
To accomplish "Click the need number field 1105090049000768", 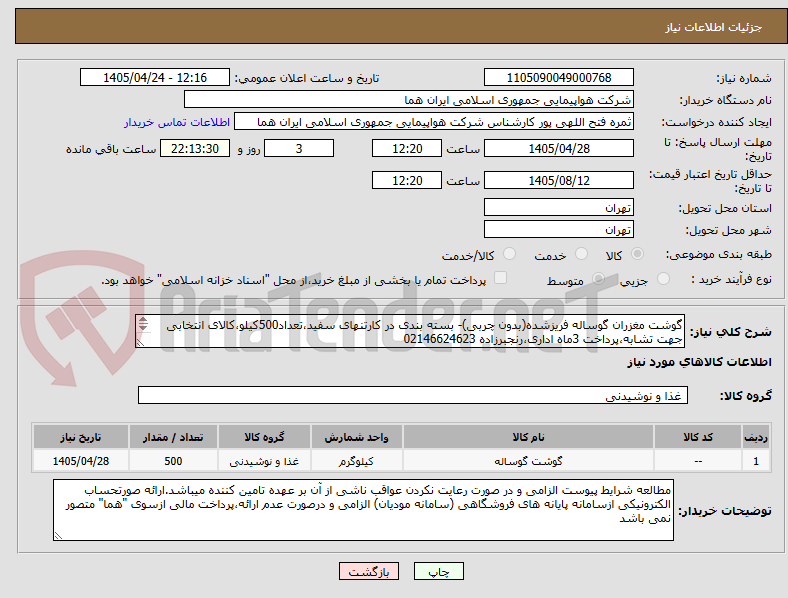I will [558, 77].
